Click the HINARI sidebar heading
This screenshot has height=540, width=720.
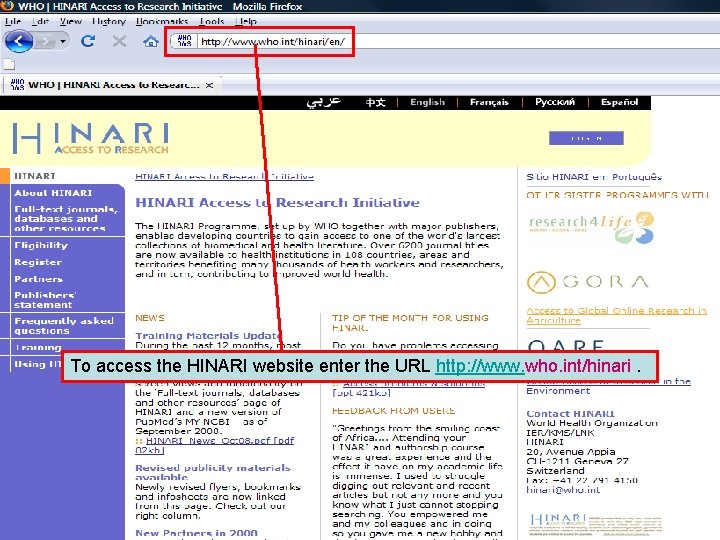[35, 176]
